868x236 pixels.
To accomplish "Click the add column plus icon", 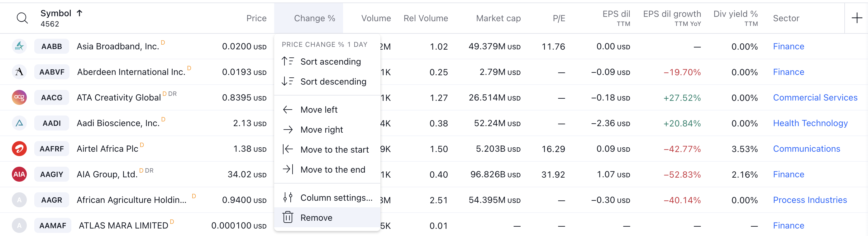I will (x=856, y=18).
